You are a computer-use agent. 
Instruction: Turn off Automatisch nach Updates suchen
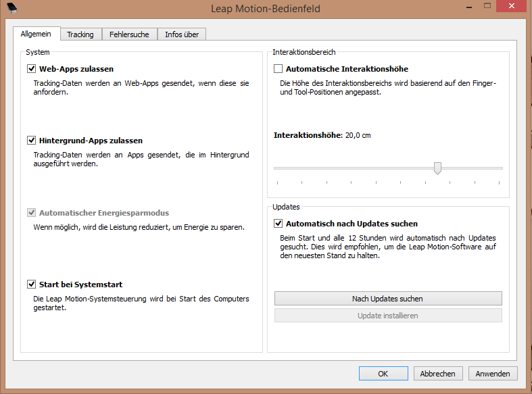click(278, 224)
